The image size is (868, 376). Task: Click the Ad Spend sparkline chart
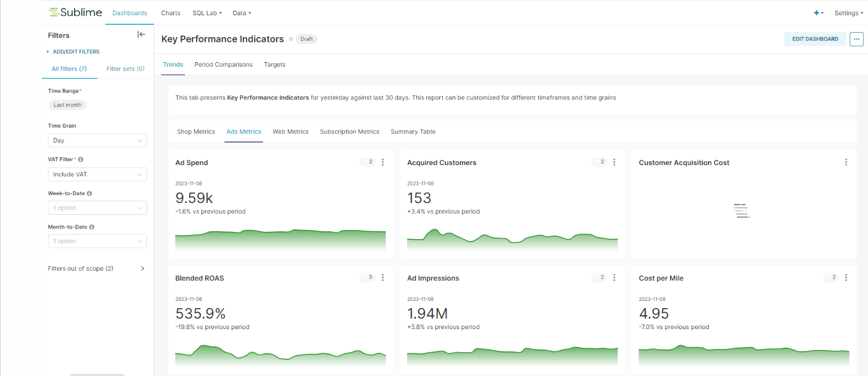coord(280,240)
